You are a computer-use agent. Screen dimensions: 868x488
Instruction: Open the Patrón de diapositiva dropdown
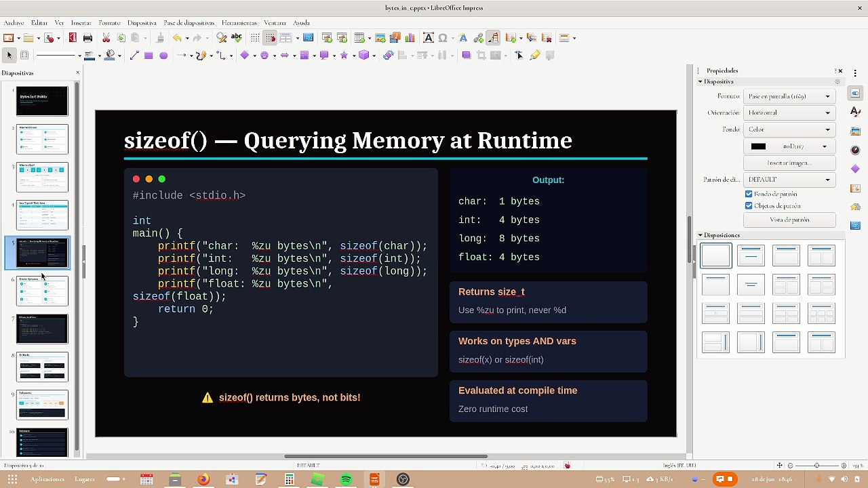pyautogui.click(x=789, y=180)
